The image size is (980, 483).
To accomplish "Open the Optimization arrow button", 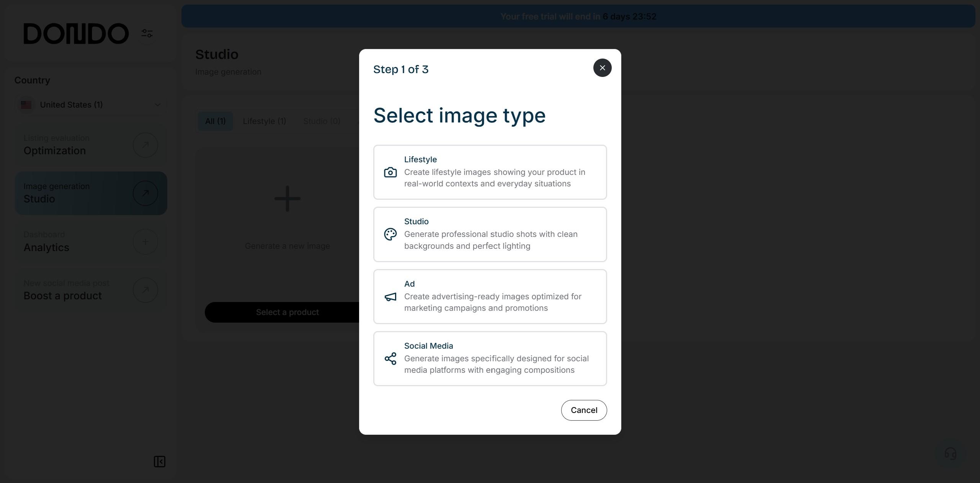I will click(x=145, y=145).
